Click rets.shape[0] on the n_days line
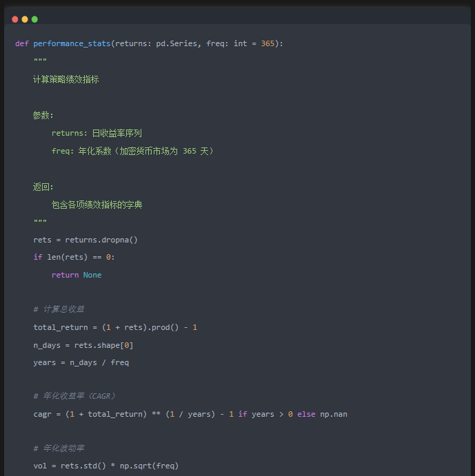Image resolution: width=475 pixels, height=476 pixels. pyautogui.click(x=103, y=346)
